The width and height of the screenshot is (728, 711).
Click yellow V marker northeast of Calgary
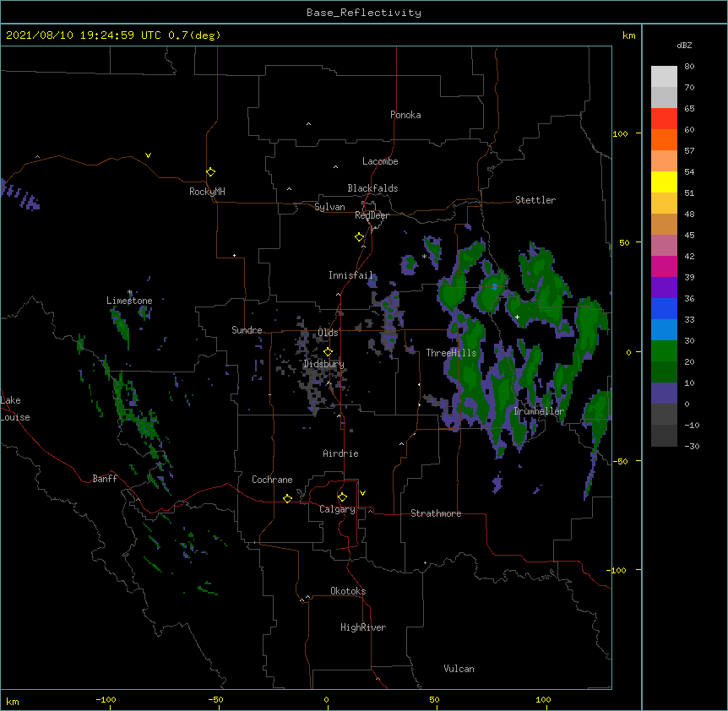point(362,493)
